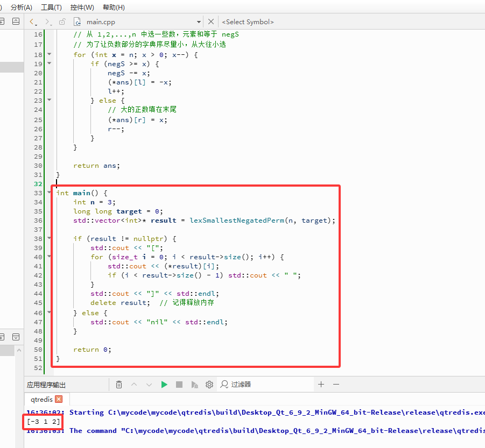Collapse the for loop at line 40
The width and height of the screenshot is (485, 448).
tap(50, 257)
